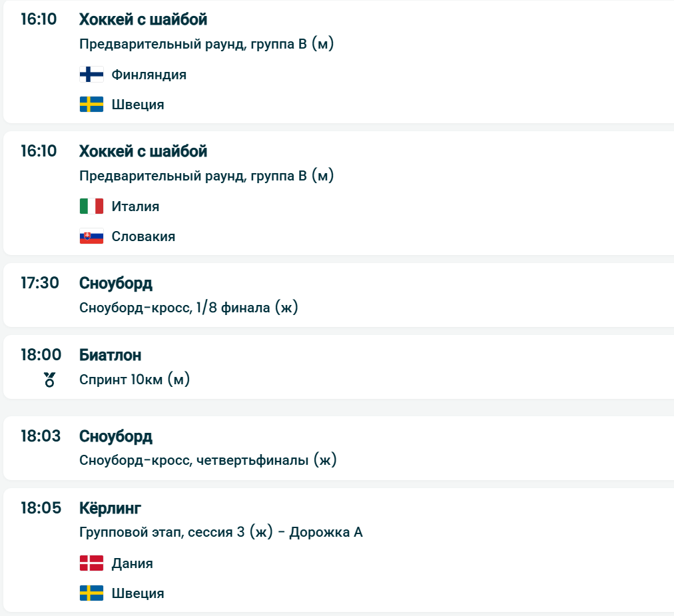The image size is (674, 616).
Task: Click the Sweden flag below Finland
Action: pyautogui.click(x=91, y=105)
